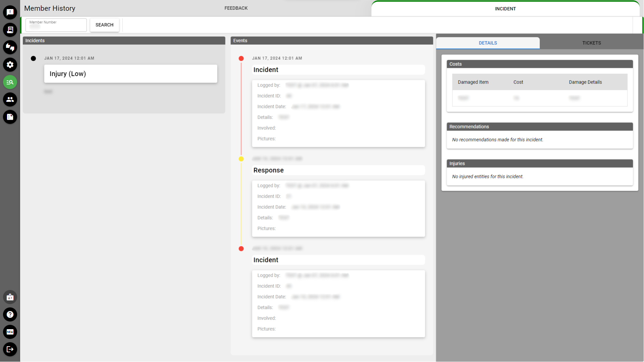Open the thumbs up/down feedback icon
Screen dimensions: 644x362
(x=10, y=47)
